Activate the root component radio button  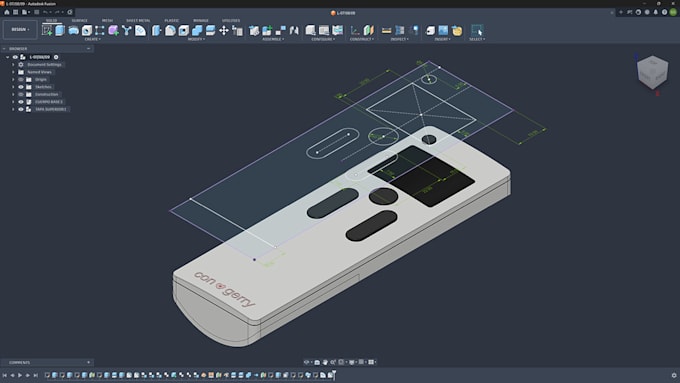[x=56, y=57]
